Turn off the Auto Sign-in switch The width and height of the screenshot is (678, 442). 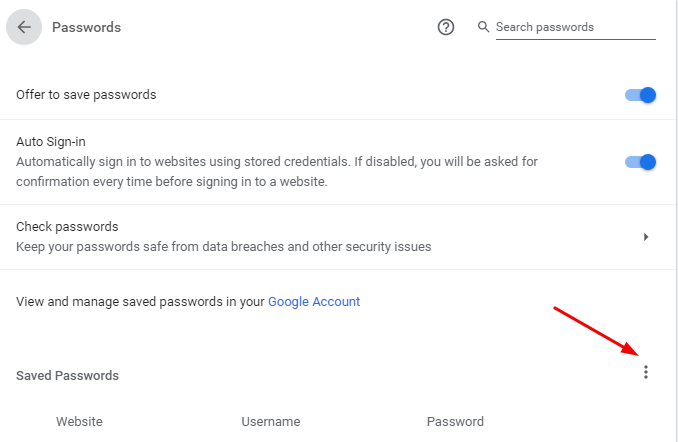coord(640,162)
